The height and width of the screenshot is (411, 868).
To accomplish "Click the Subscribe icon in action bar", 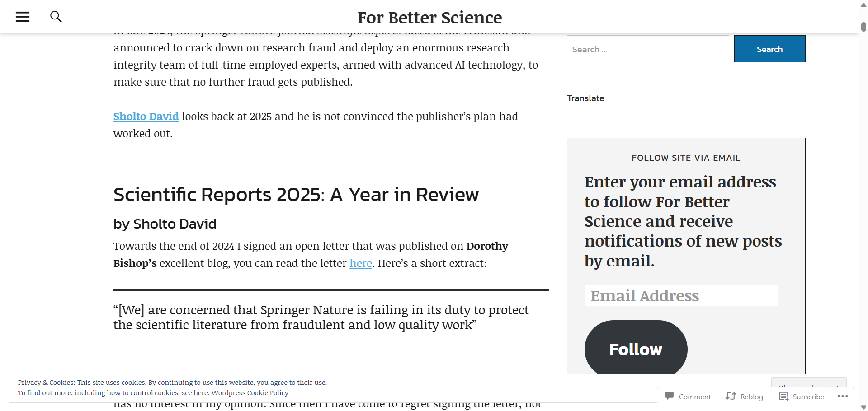I will click(x=783, y=396).
